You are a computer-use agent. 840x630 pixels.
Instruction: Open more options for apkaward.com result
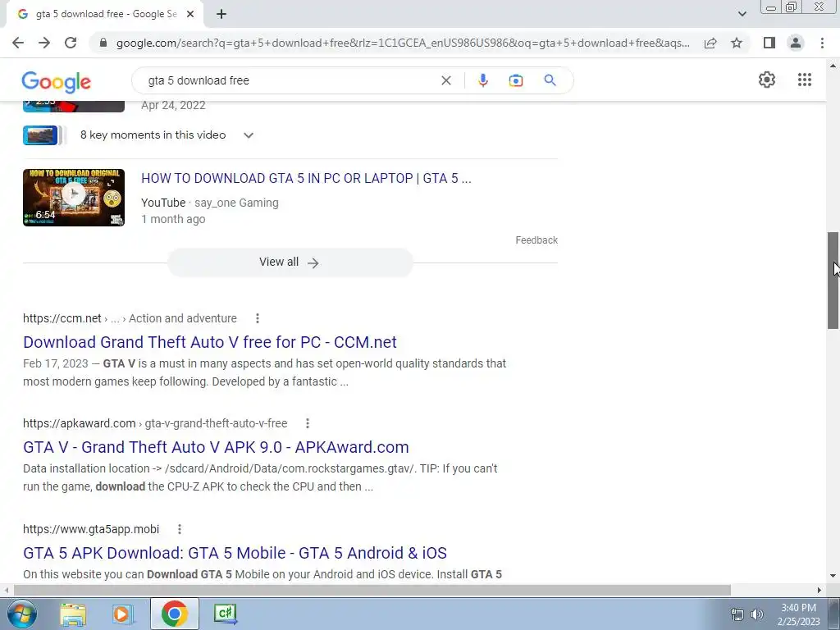click(x=308, y=423)
